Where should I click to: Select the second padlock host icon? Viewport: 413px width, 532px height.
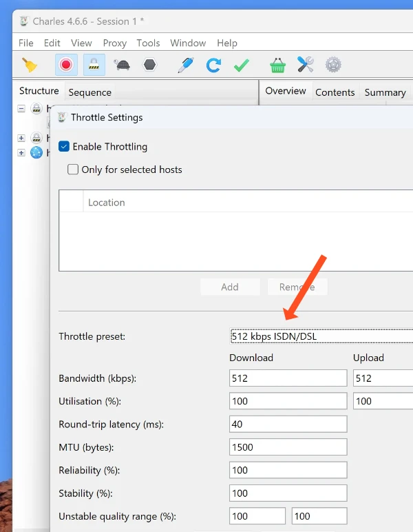(x=36, y=138)
